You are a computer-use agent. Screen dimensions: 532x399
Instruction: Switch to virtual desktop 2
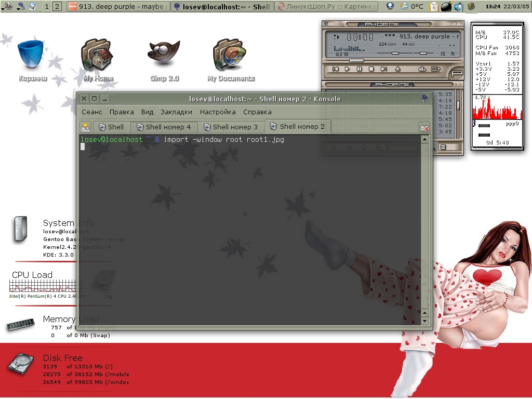pyautogui.click(x=57, y=6)
